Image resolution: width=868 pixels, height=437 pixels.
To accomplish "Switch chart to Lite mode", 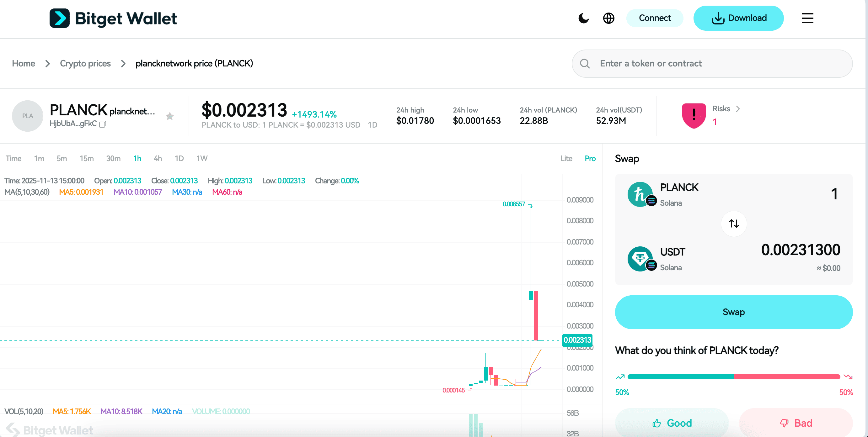I will coord(566,158).
